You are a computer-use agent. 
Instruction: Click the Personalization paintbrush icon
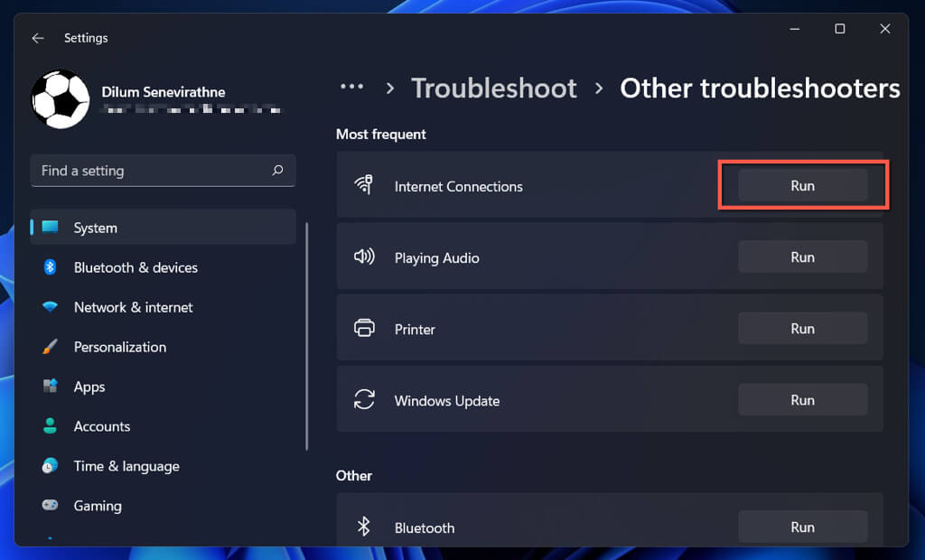click(51, 346)
